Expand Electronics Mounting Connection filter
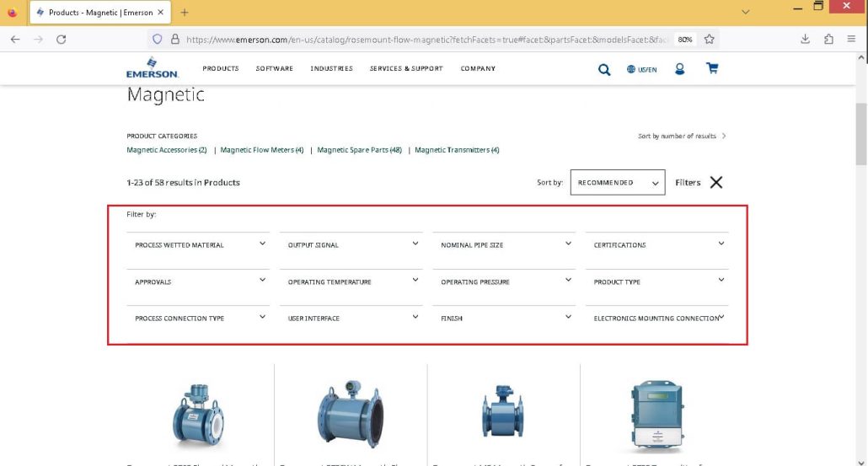 coord(657,319)
